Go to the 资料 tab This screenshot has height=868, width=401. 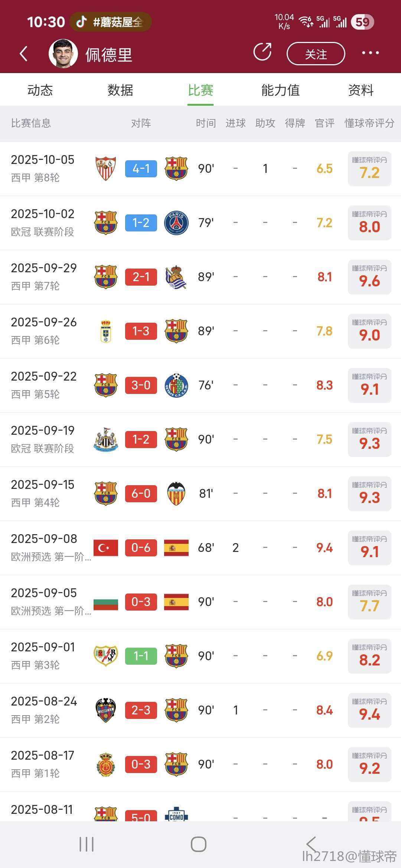[x=361, y=90]
